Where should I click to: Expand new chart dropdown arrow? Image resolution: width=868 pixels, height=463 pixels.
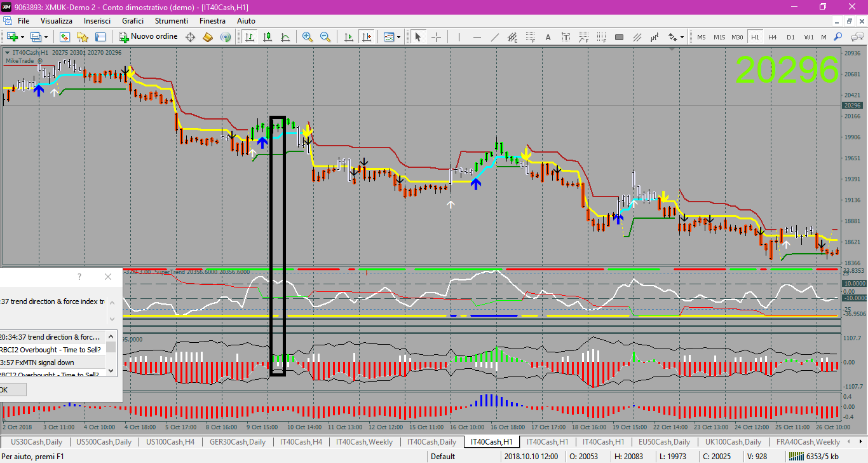[22, 37]
